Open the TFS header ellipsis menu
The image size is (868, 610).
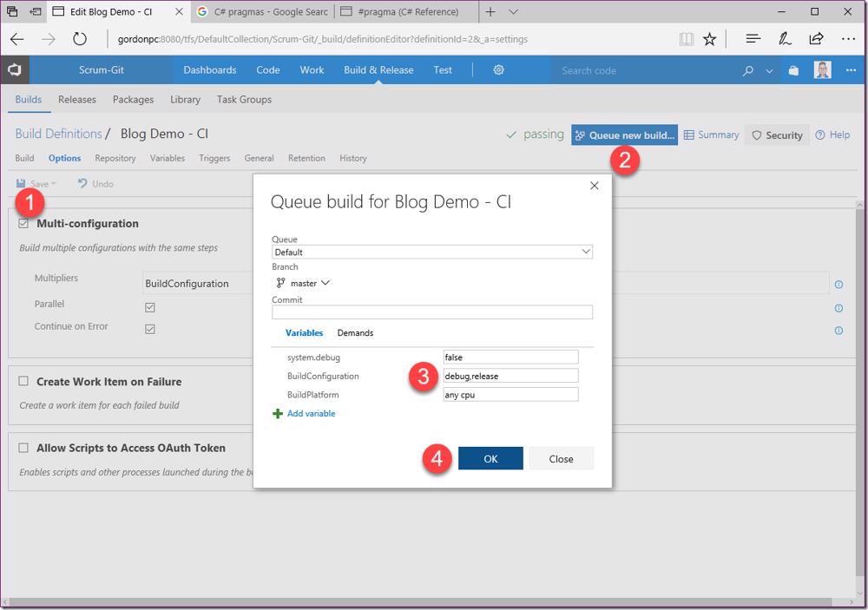(851, 70)
